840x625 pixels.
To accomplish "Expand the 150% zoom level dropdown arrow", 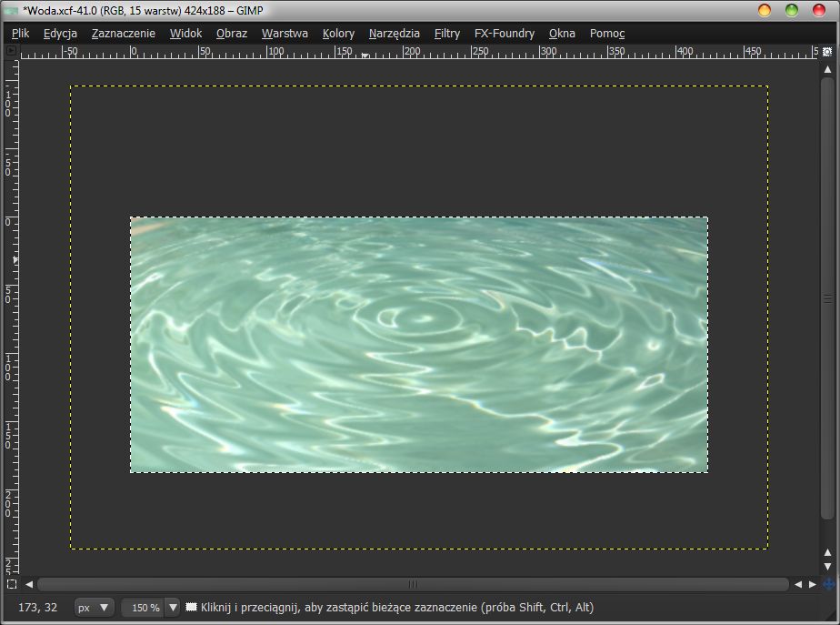I will click(x=173, y=607).
